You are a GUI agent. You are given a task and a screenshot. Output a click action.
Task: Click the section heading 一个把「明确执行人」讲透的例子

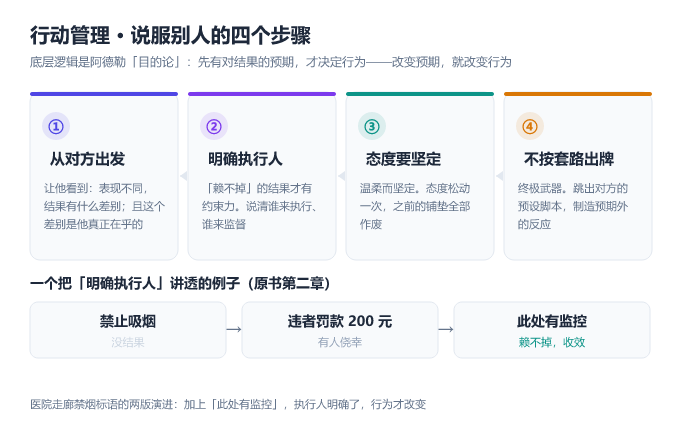pyautogui.click(x=180, y=283)
